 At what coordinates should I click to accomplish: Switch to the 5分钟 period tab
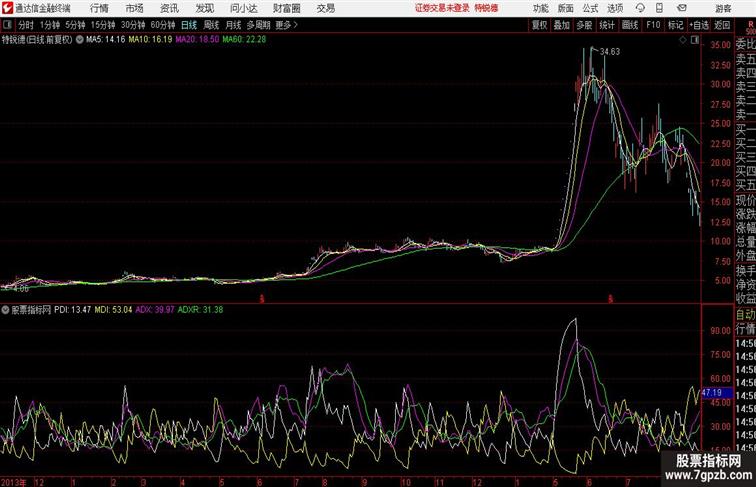tap(75, 25)
